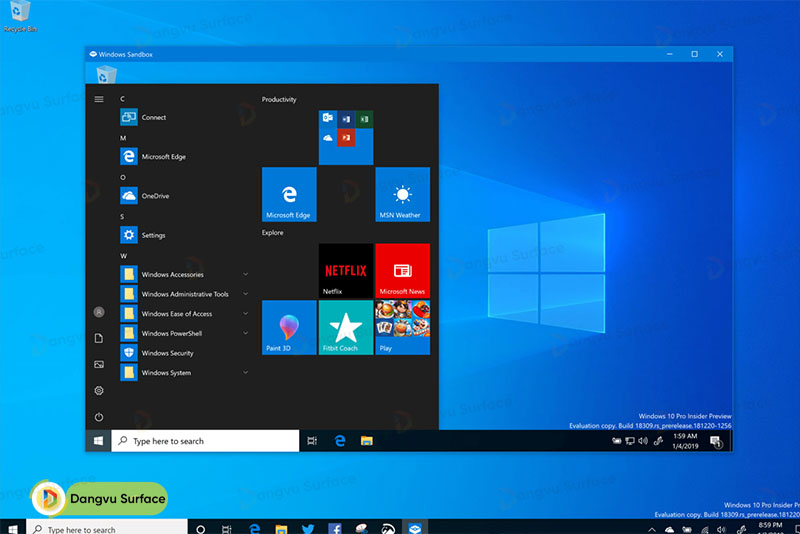
Task: Open Task View on the Sandbox taskbar
Action: pyautogui.click(x=312, y=441)
